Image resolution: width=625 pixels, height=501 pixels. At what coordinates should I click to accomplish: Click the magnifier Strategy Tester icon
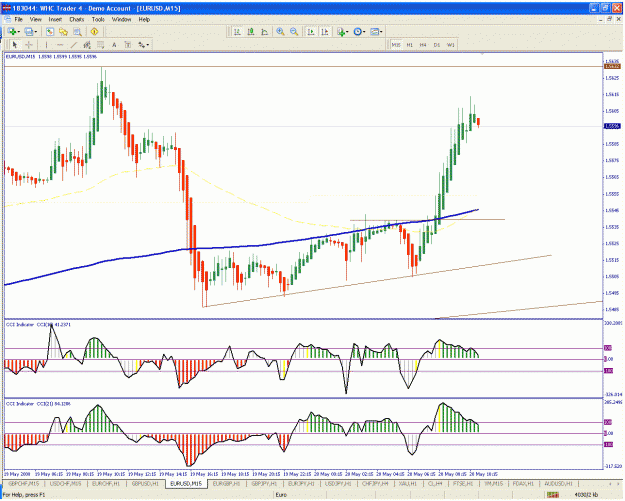tap(77, 31)
